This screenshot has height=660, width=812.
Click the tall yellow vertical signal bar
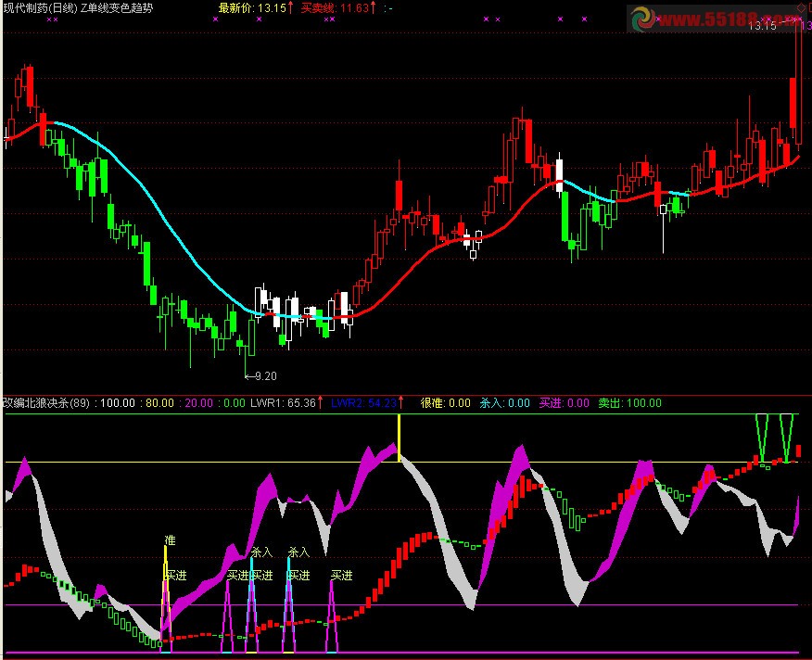click(400, 437)
